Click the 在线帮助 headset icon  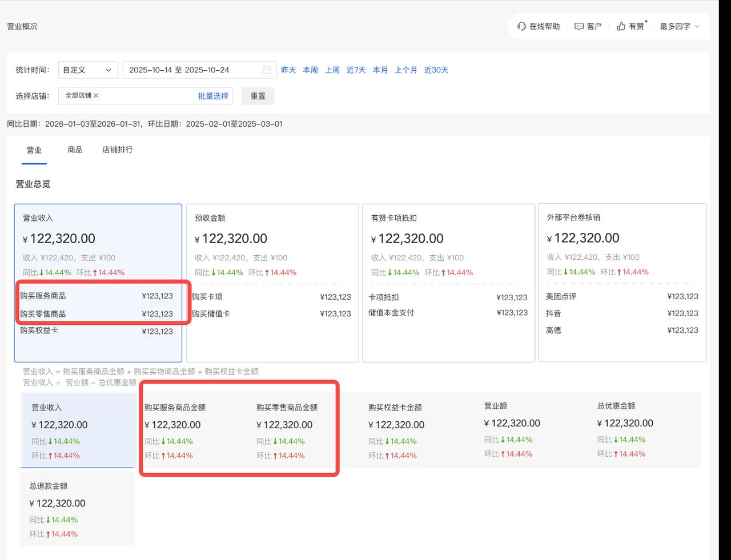point(521,26)
